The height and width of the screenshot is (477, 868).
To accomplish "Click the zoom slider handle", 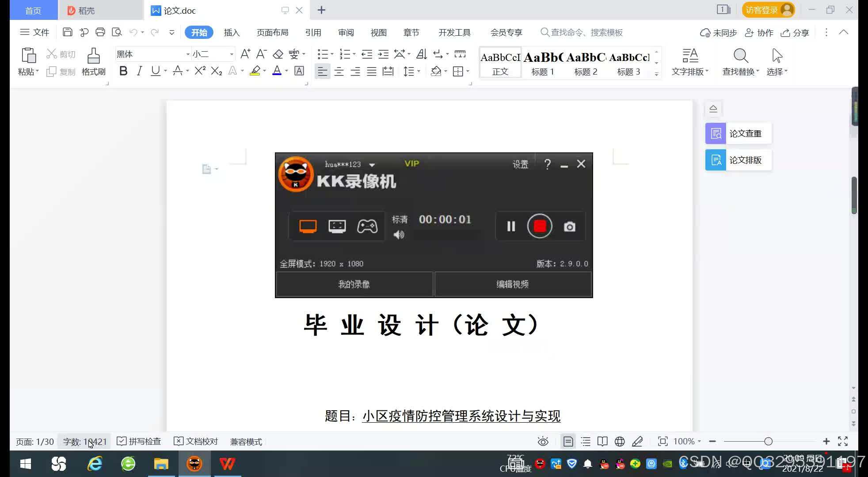I will coord(768,441).
